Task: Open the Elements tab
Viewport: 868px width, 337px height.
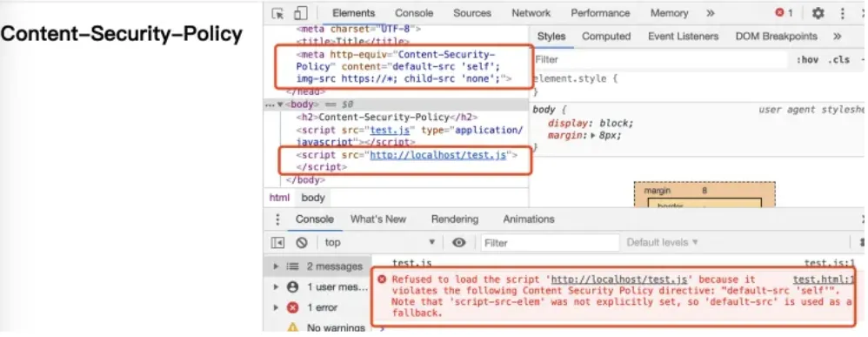Action: pyautogui.click(x=353, y=13)
